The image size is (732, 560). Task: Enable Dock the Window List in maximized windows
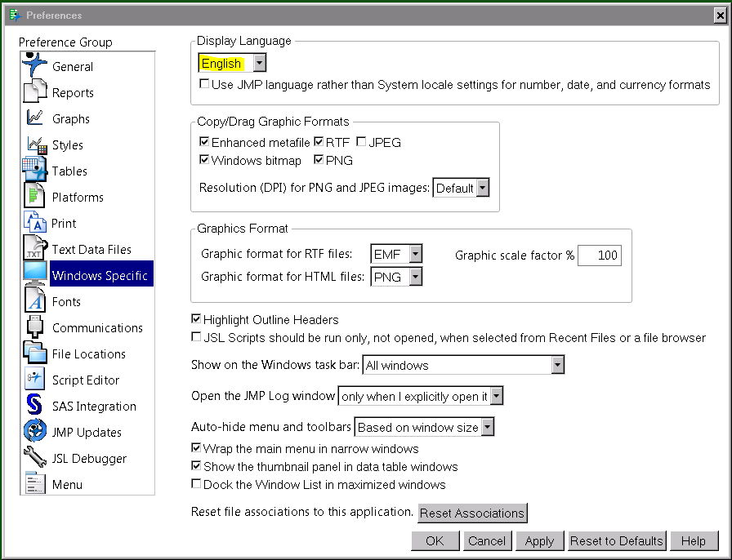pos(196,484)
